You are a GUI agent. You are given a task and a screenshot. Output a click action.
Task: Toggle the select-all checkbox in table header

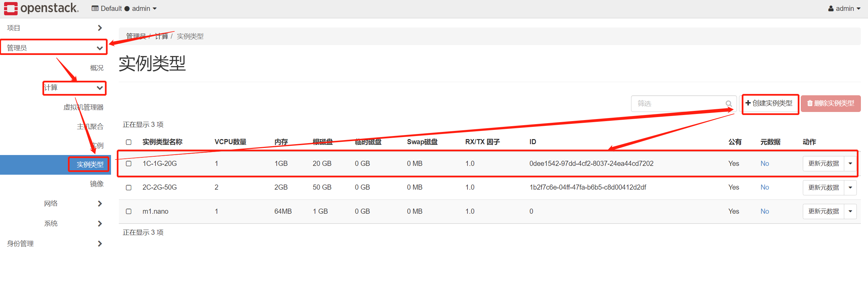(128, 142)
